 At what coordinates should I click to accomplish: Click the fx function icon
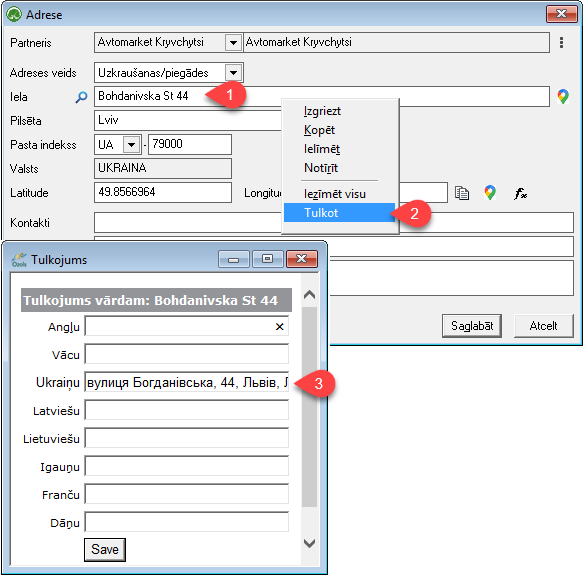tap(520, 193)
